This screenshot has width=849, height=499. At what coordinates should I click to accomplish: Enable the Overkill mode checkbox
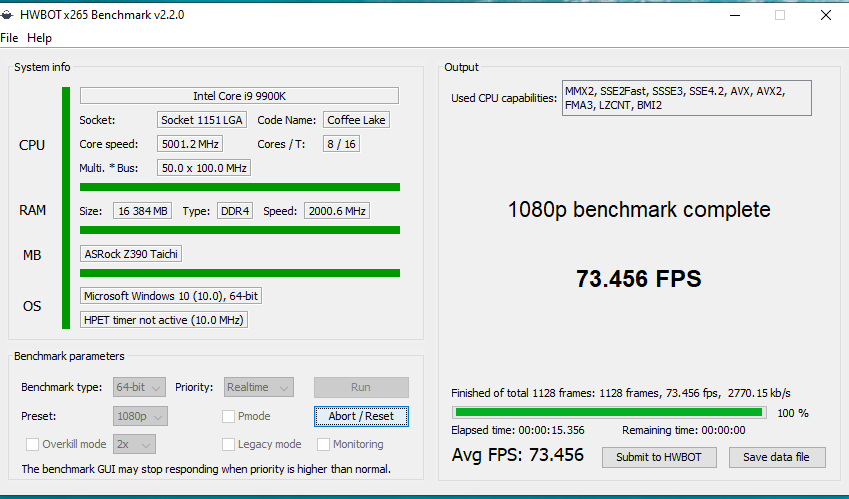[x=32, y=444]
